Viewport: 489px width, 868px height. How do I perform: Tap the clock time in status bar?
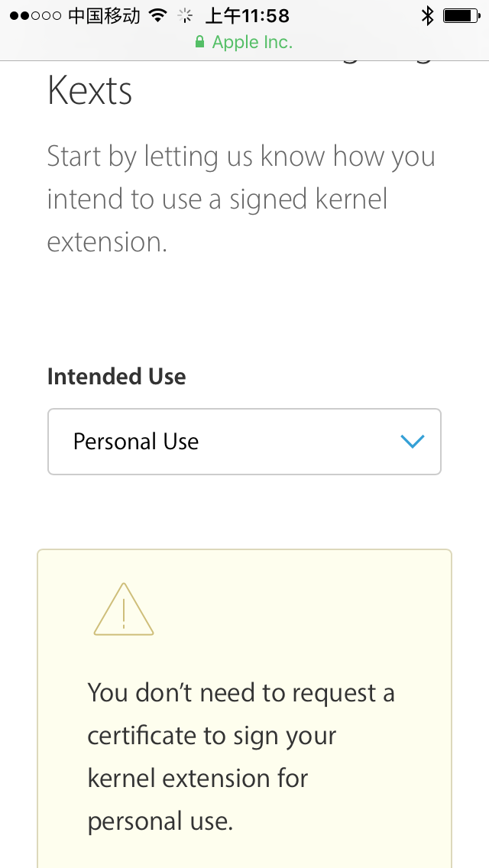point(247,15)
